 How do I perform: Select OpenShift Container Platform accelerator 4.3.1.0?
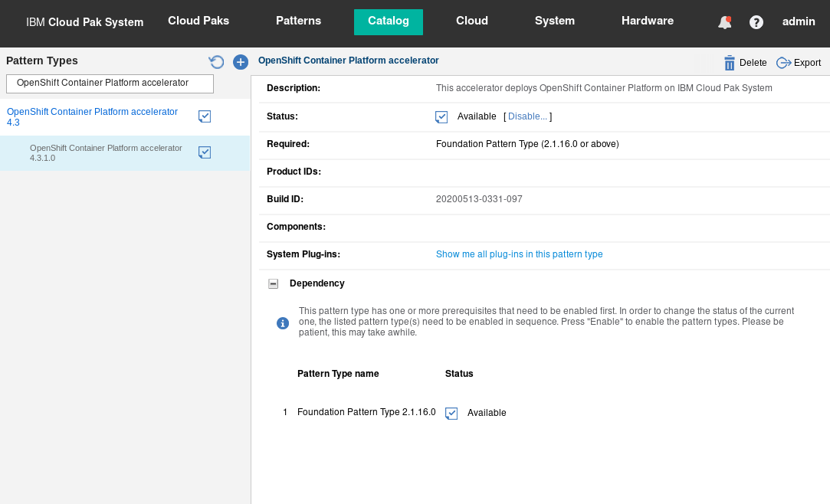pos(106,153)
